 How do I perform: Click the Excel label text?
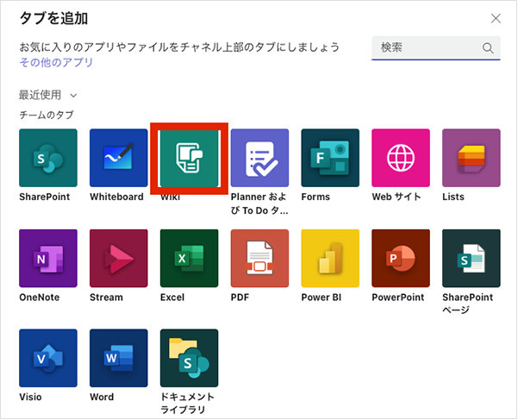172,298
